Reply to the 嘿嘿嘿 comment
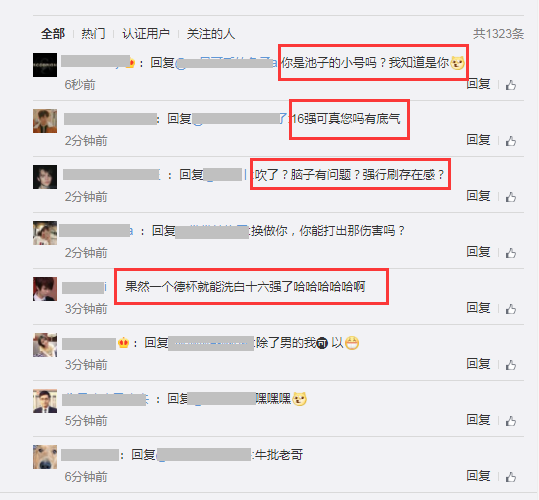The width and height of the screenshot is (539, 500). pyautogui.click(x=478, y=420)
